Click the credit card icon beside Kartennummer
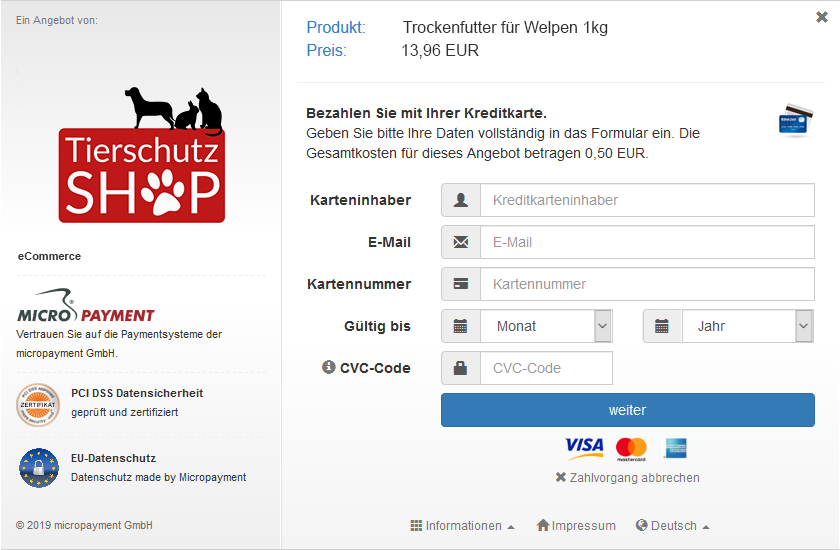This screenshot has width=840, height=550. click(x=461, y=284)
